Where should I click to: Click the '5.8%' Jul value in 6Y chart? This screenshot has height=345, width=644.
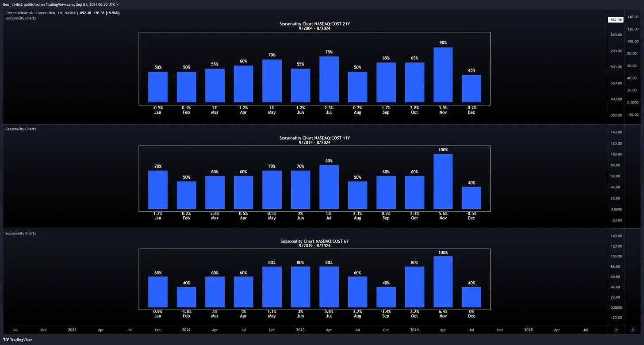click(329, 312)
